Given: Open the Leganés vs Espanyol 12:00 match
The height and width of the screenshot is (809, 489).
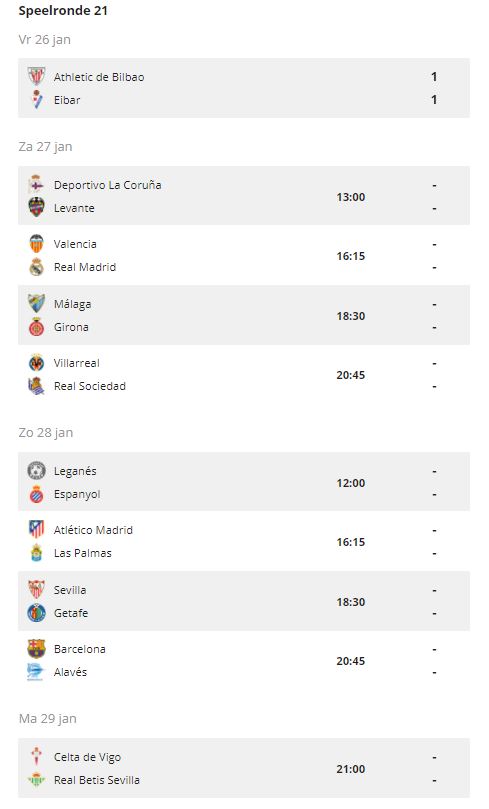Looking at the screenshot, I should pos(244,482).
